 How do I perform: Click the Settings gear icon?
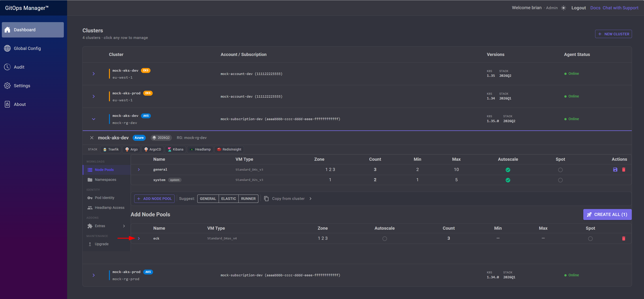pos(7,86)
